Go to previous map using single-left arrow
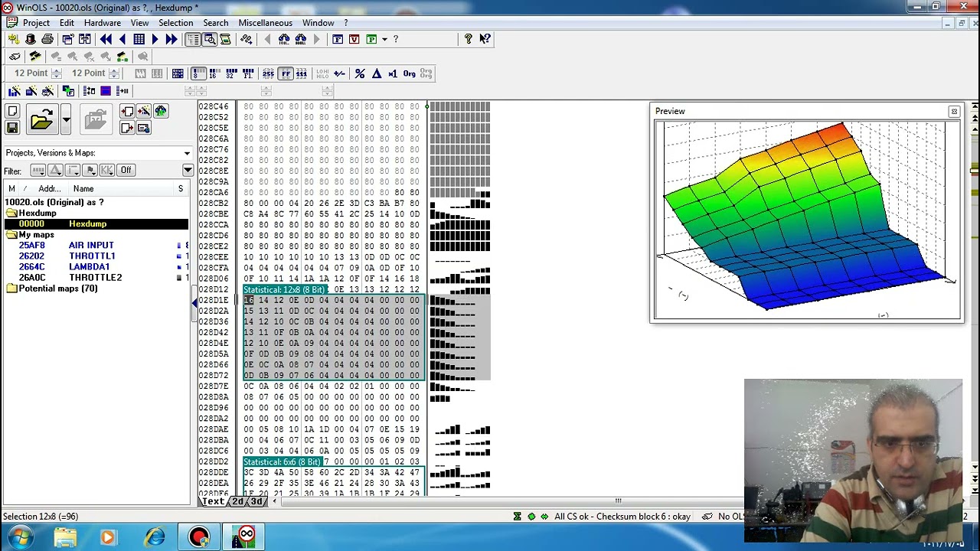 point(122,39)
